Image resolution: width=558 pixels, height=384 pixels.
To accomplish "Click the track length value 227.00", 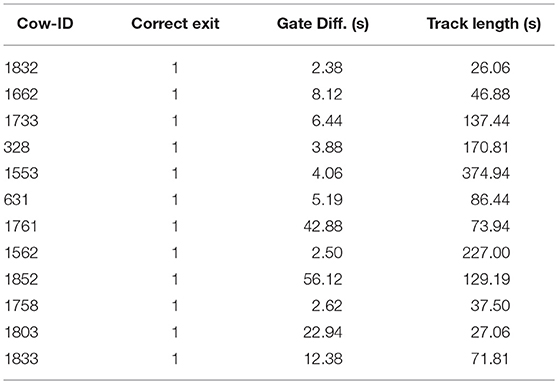I will (486, 253).
